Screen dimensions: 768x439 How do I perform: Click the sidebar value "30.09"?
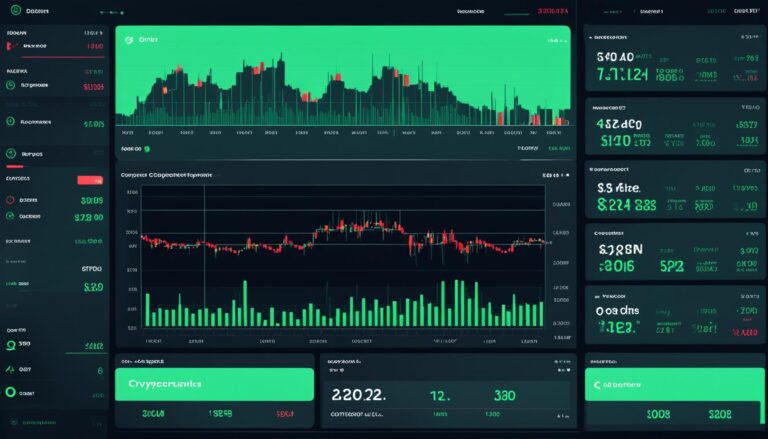coord(92,200)
